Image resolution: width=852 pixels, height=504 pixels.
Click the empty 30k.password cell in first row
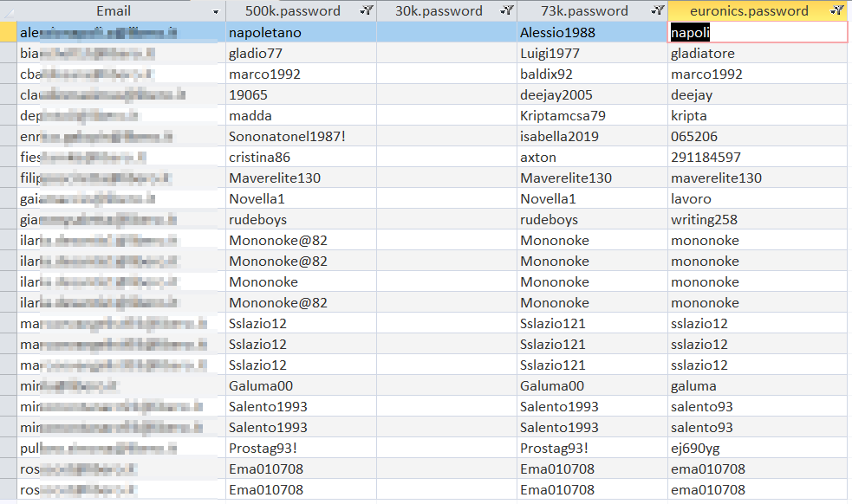446,32
